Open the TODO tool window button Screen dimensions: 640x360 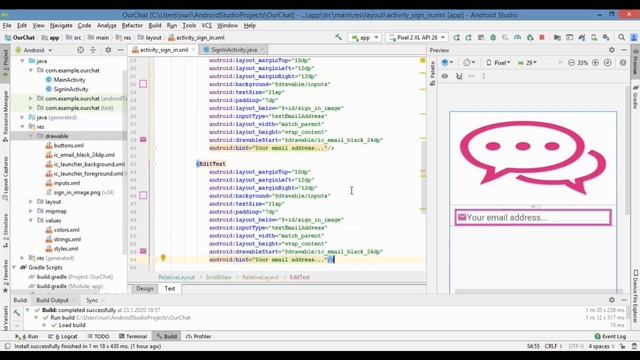click(x=98, y=336)
